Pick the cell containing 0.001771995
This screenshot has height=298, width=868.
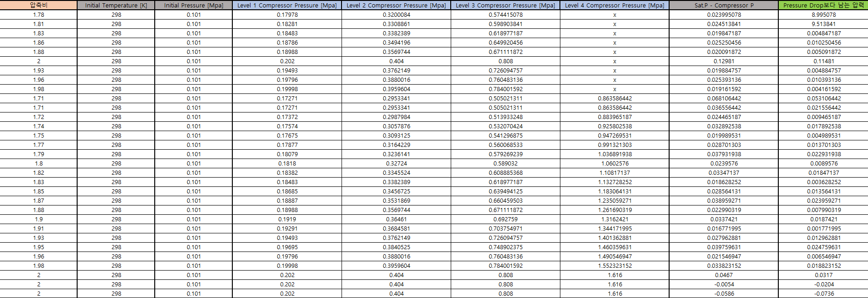pos(824,228)
